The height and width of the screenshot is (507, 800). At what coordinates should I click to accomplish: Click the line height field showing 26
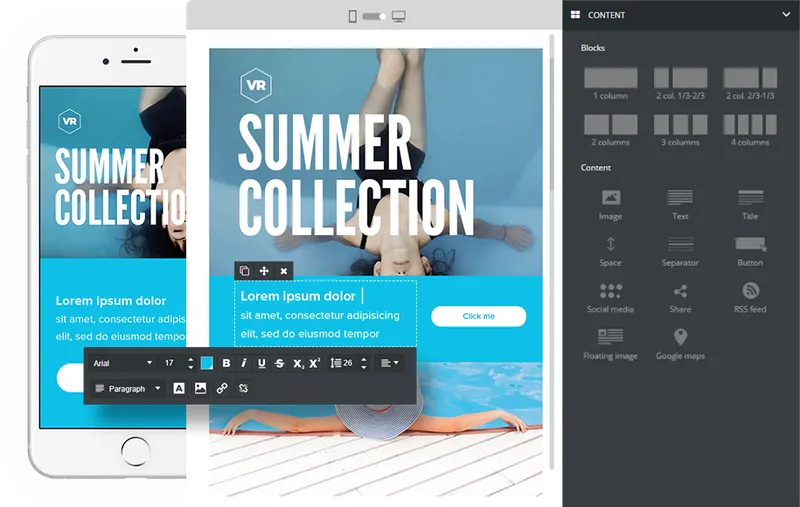pos(348,363)
